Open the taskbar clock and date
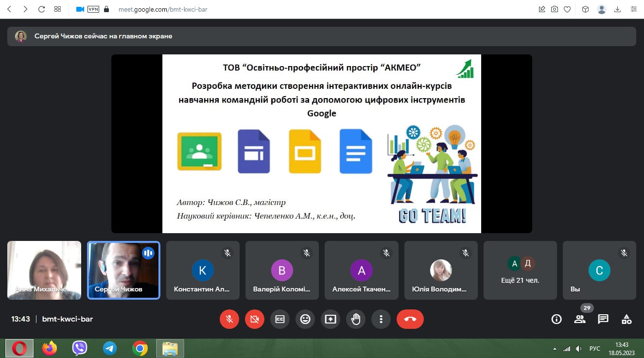The width and height of the screenshot is (644, 358). click(622, 348)
